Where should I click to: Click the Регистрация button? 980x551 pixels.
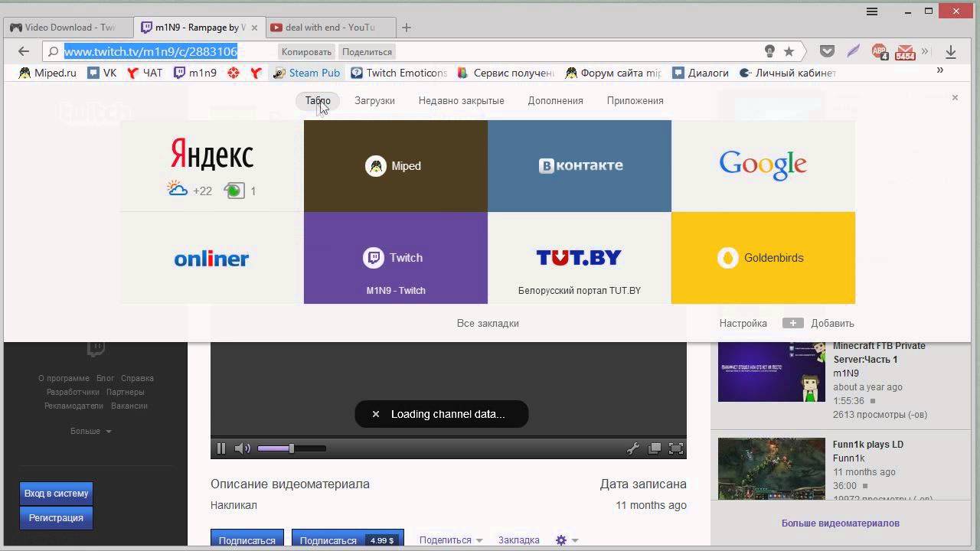tap(56, 518)
